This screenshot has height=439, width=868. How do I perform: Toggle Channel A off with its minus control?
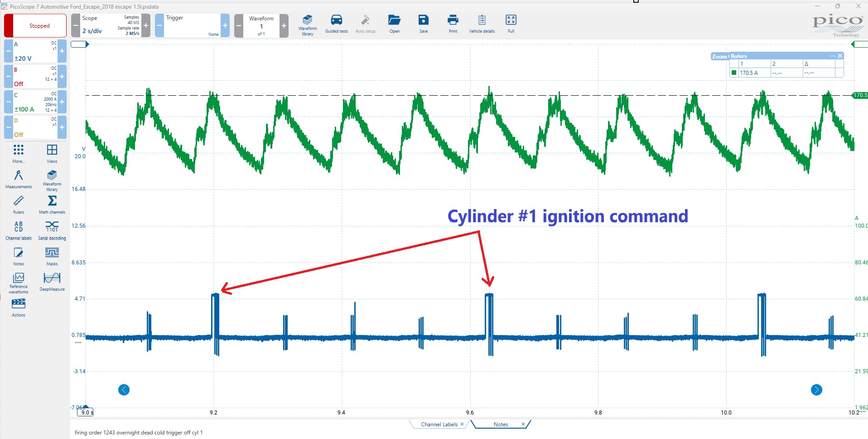point(7,51)
